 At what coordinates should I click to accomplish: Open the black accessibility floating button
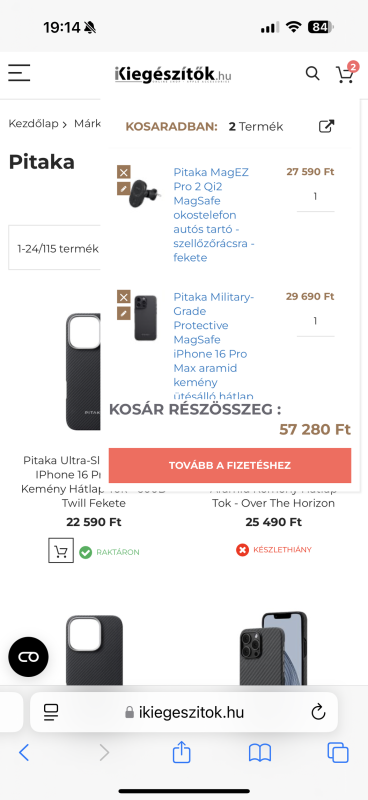(29, 657)
